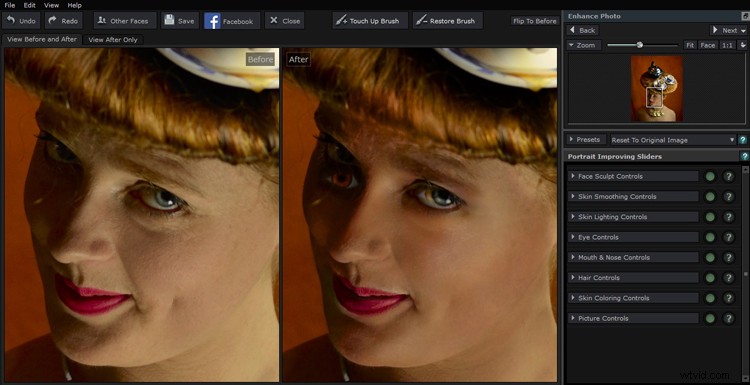The image size is (750, 385).
Task: Toggle Skin Smoothing Controls green indicator
Action: (710, 197)
